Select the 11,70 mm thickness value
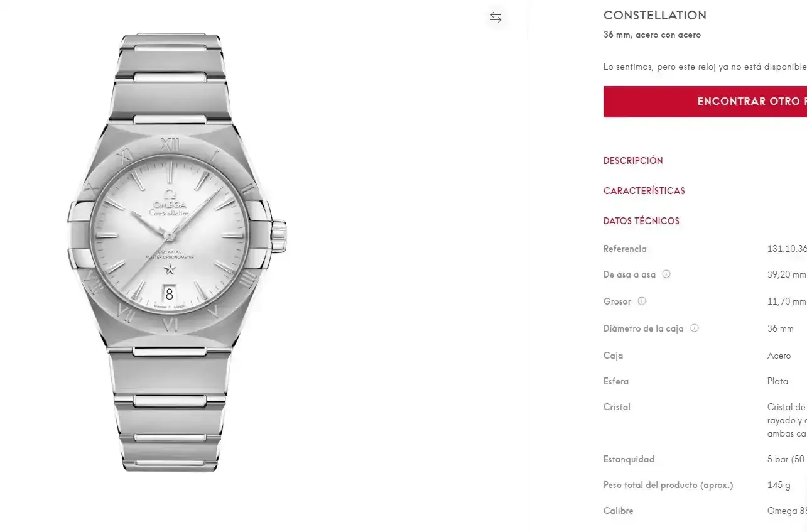 786,301
